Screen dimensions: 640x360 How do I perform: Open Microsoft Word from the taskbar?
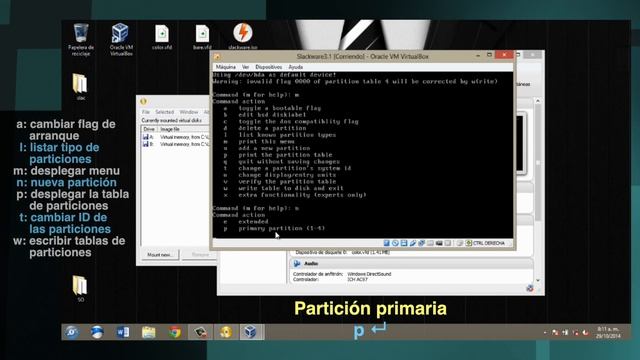[x=123, y=332]
